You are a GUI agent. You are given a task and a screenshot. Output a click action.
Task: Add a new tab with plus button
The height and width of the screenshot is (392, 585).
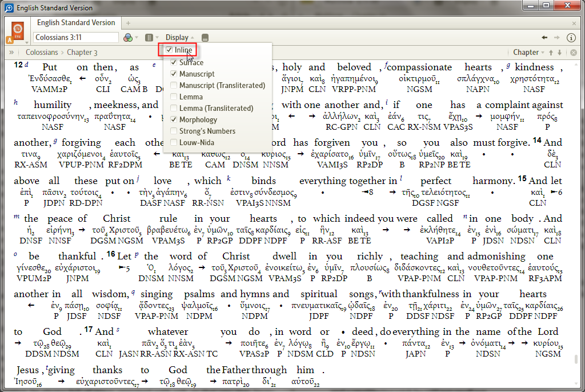tap(128, 23)
